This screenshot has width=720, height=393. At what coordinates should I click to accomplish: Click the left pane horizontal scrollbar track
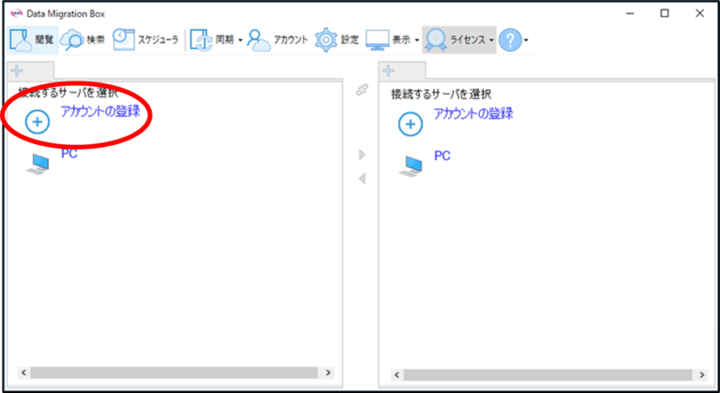[174, 372]
